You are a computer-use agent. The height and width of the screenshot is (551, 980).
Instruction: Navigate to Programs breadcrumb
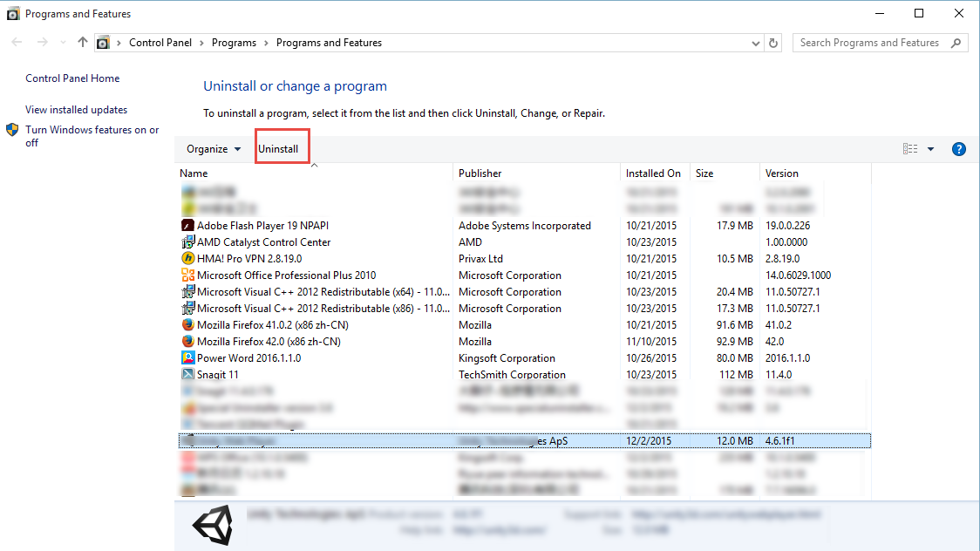234,43
